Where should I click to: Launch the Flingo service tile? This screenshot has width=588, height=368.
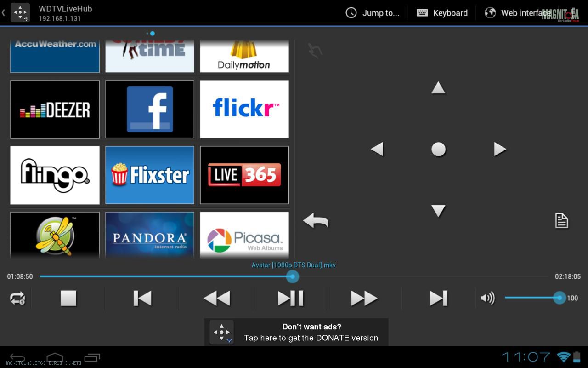pos(55,175)
